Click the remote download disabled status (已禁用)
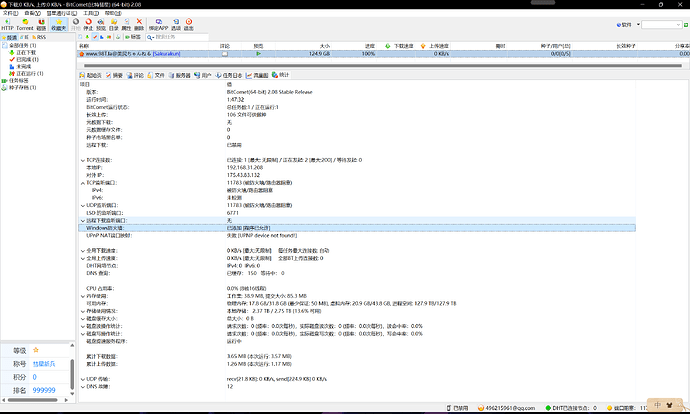The height and width of the screenshot is (414, 690). pos(457,408)
